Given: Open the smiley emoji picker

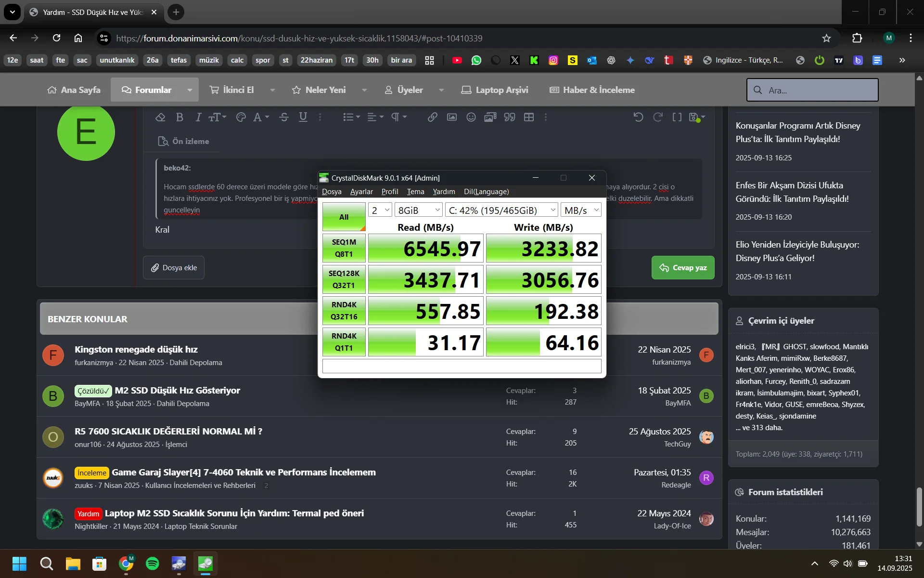Looking at the screenshot, I should click(471, 117).
